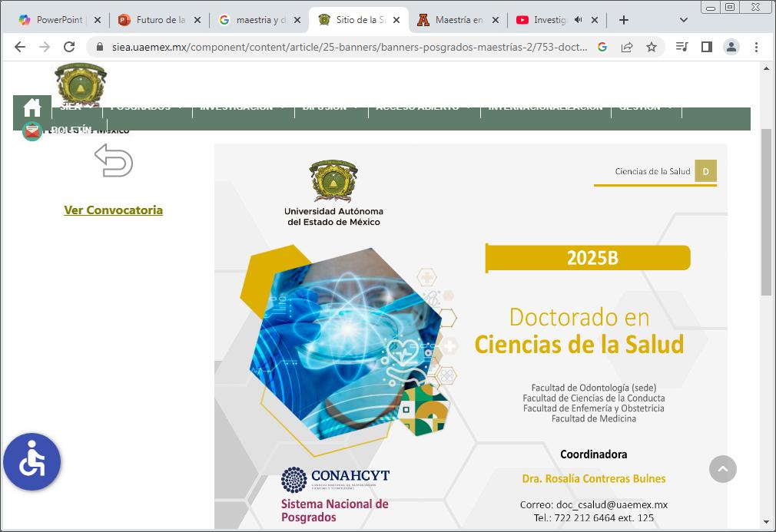
Task: Expand the tab search dropdown chevron
Action: 684,20
